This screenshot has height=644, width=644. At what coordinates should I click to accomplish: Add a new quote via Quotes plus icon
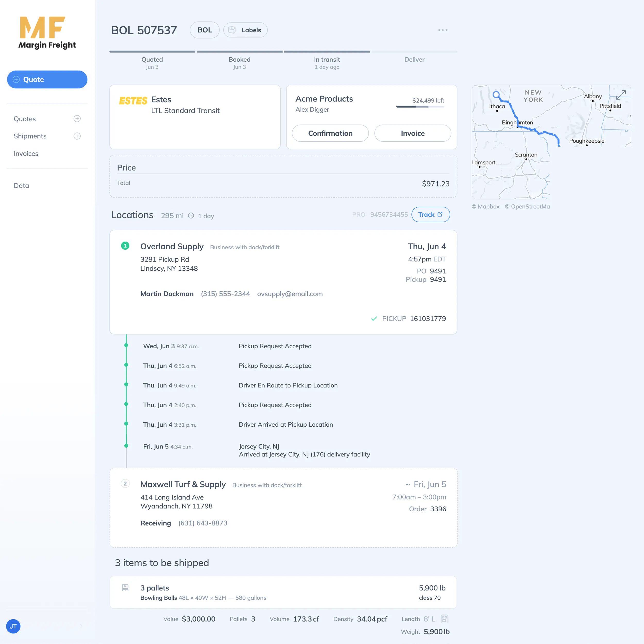(x=77, y=119)
